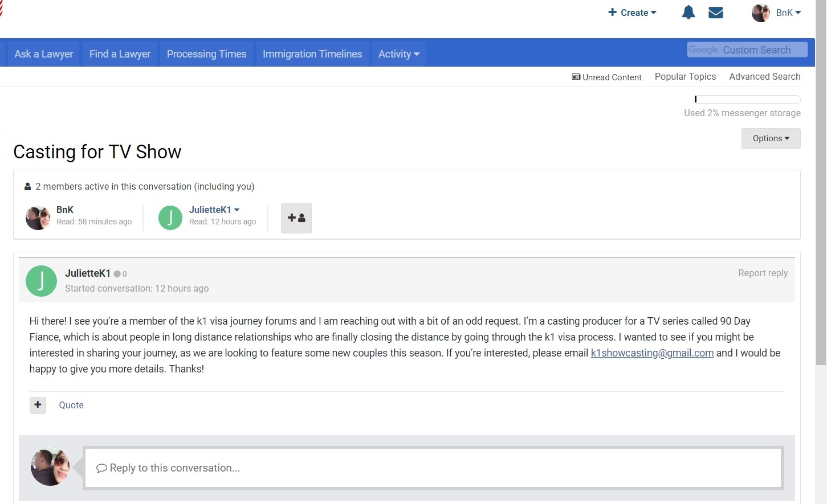Click the Casting for TV Show title
The height and width of the screenshot is (504, 827).
(97, 152)
